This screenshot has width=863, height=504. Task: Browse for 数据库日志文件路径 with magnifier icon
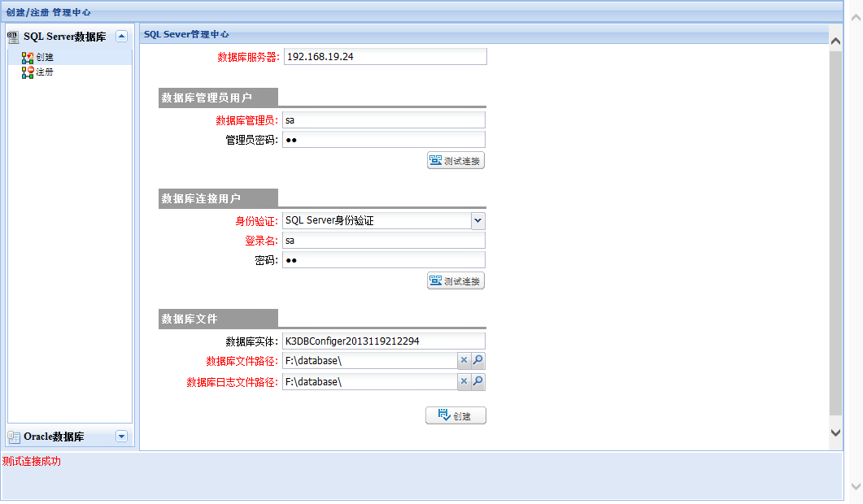(x=478, y=381)
